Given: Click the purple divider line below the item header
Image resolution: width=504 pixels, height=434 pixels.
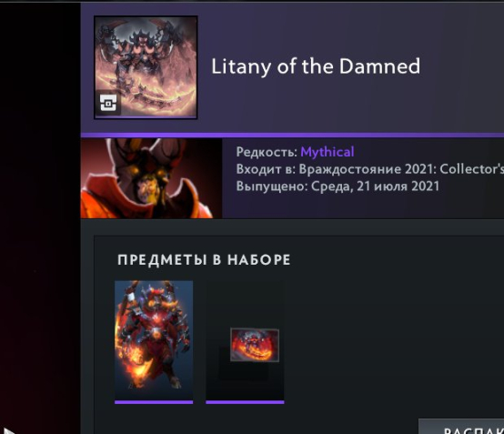Looking at the screenshot, I should coord(292,135).
